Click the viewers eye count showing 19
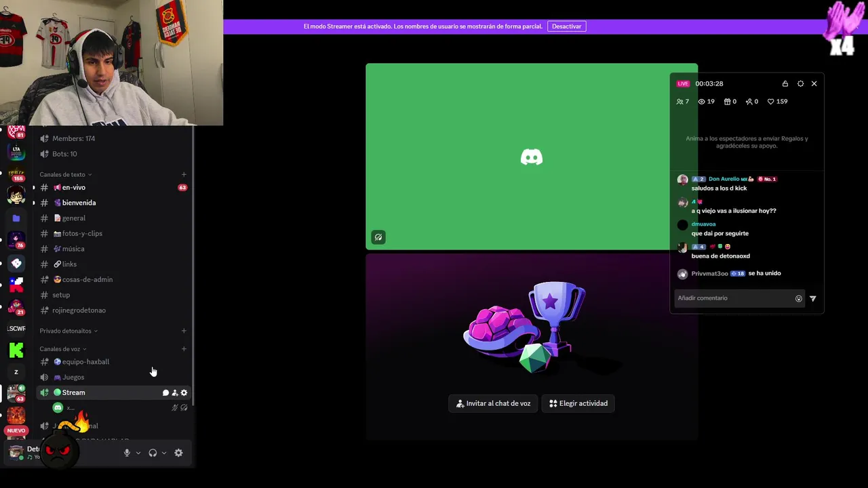Screen dimensions: 868x488 point(706,101)
